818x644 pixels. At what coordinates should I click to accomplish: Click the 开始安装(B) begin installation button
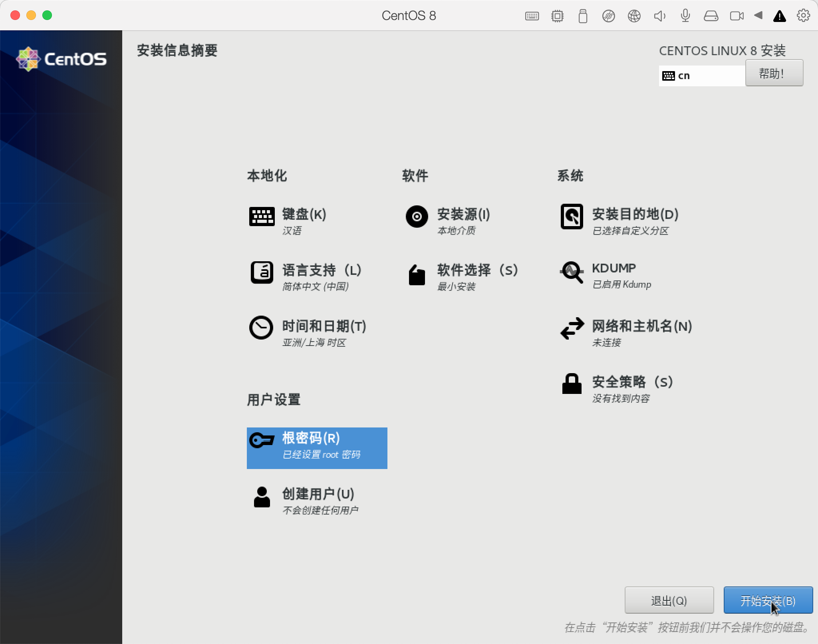click(768, 600)
